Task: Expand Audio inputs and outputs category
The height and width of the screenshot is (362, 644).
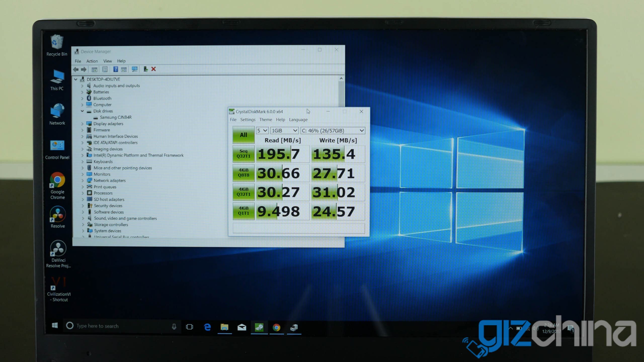Action: click(x=82, y=86)
